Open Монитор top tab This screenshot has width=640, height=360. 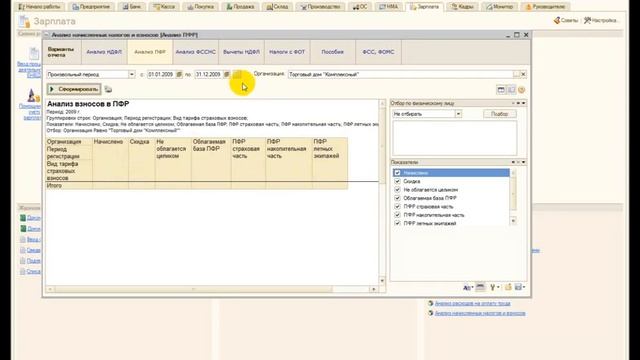(x=500, y=7)
